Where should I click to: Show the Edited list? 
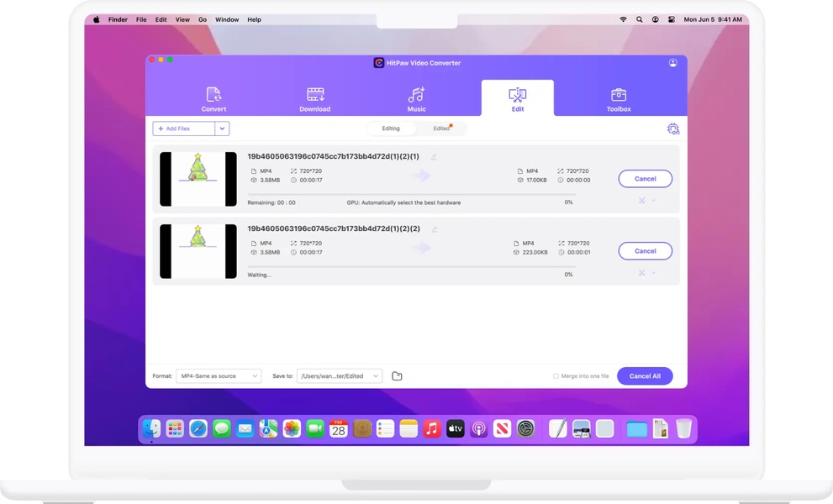click(441, 129)
